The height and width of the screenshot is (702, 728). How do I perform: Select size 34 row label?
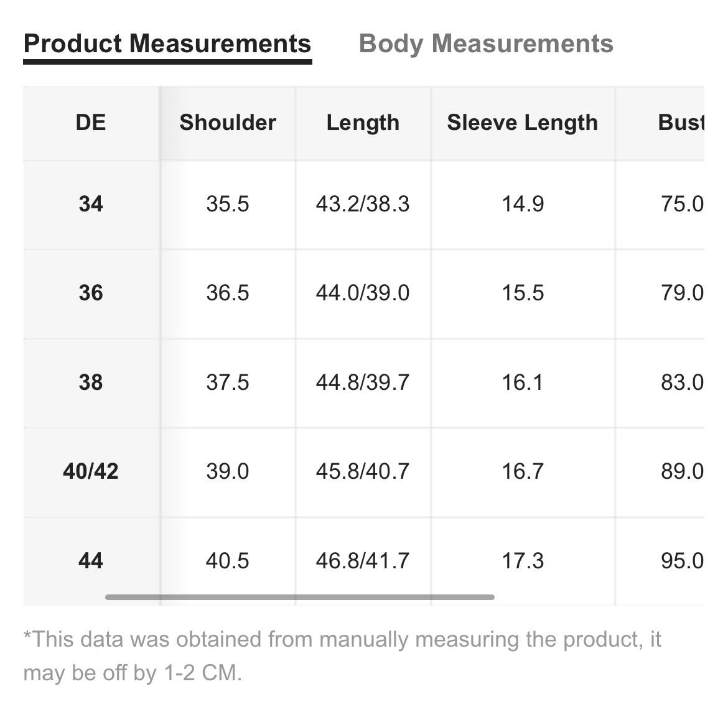click(91, 205)
